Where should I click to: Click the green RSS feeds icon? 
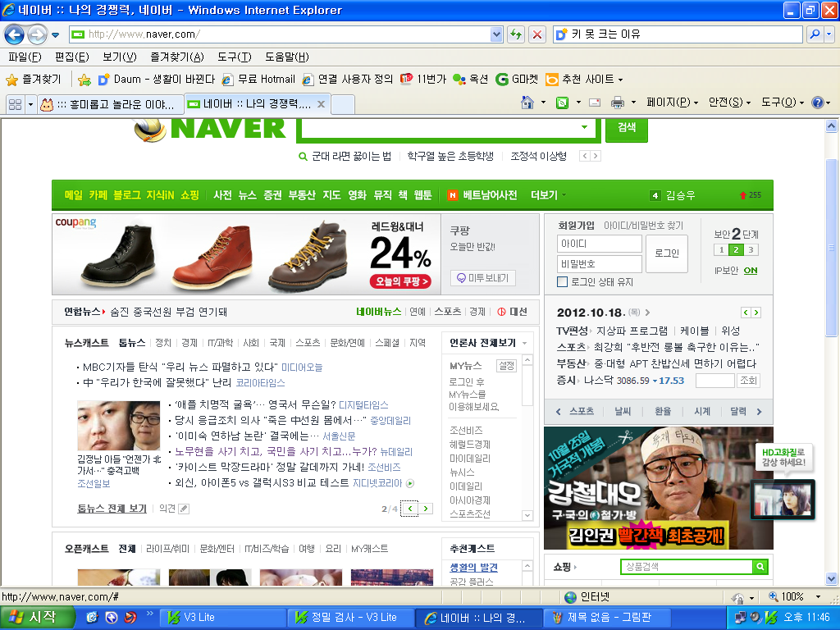pyautogui.click(x=562, y=103)
